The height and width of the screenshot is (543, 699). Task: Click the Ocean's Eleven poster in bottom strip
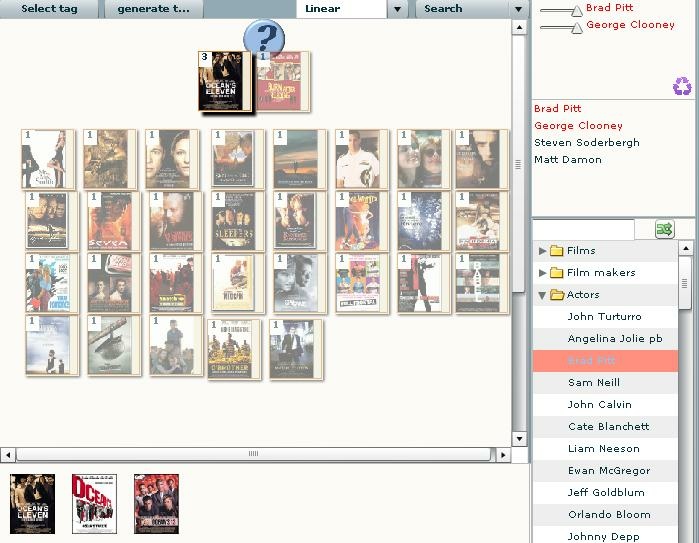33,504
